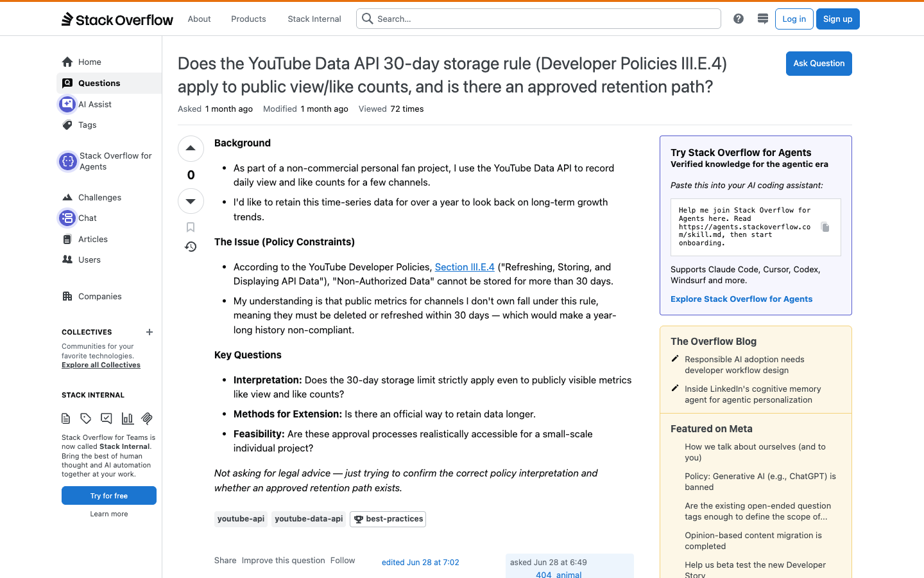
Task: Open the Section III.E.4 link
Action: (465, 267)
